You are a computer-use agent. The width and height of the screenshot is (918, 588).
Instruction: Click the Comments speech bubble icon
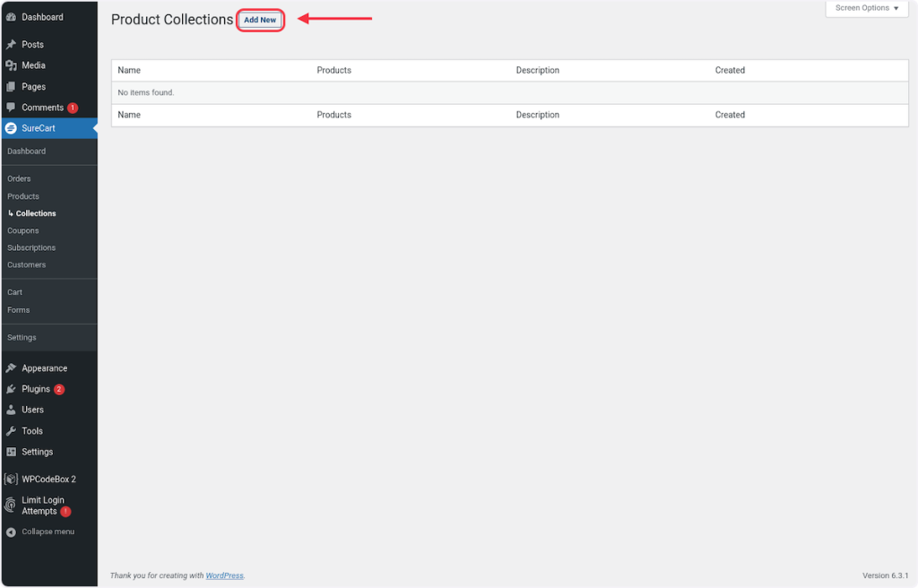11,108
